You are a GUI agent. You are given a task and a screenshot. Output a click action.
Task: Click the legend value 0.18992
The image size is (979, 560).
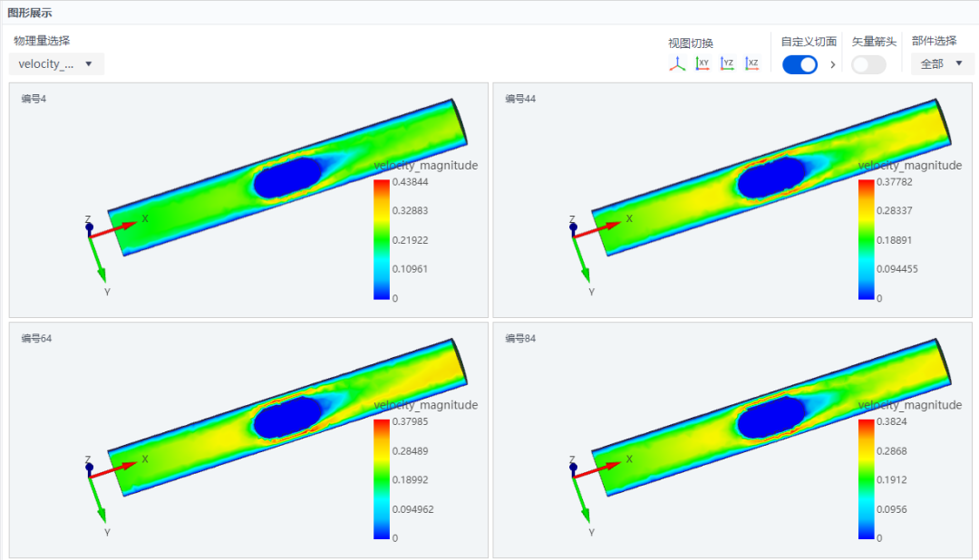[411, 479]
